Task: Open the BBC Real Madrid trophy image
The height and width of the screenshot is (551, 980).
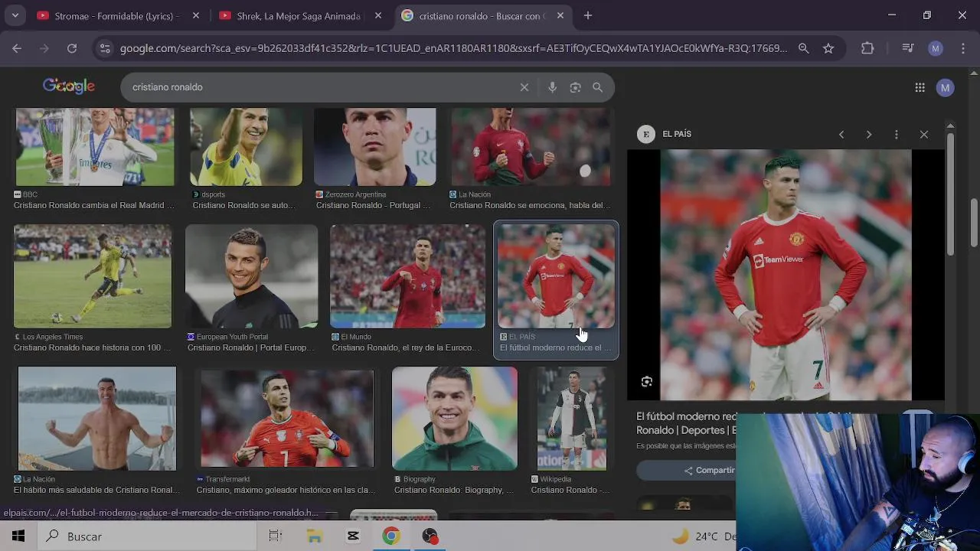Action: point(95,147)
